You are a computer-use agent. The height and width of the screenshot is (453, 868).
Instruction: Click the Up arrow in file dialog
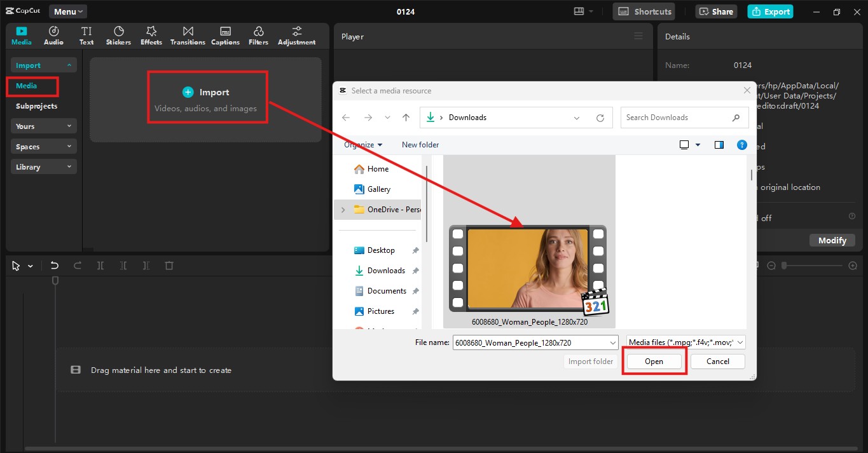click(406, 118)
